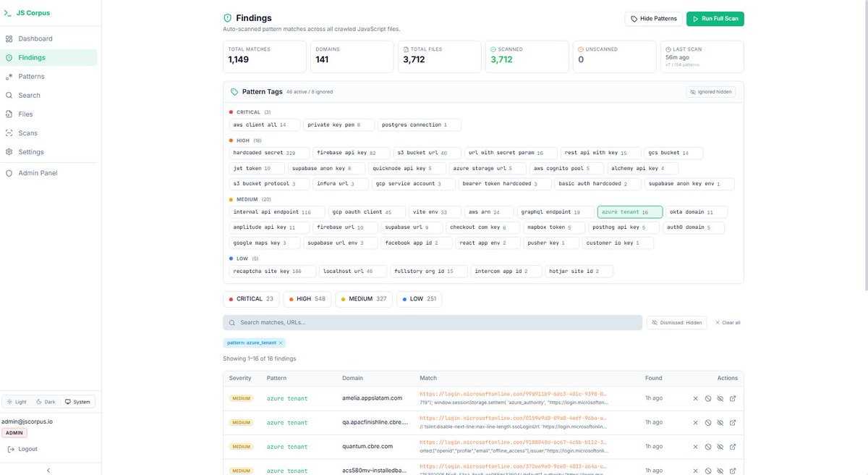Switch theme to Light
The width and height of the screenshot is (868, 475).
17,401
